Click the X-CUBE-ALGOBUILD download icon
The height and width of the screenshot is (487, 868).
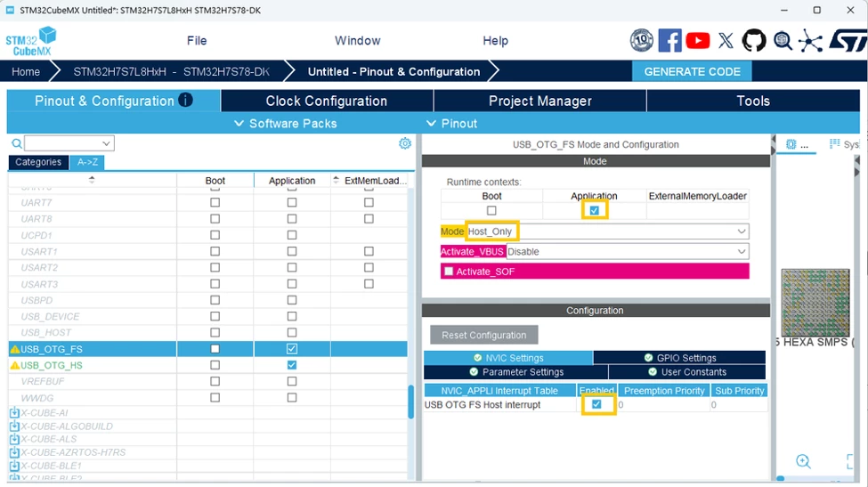[x=14, y=426]
